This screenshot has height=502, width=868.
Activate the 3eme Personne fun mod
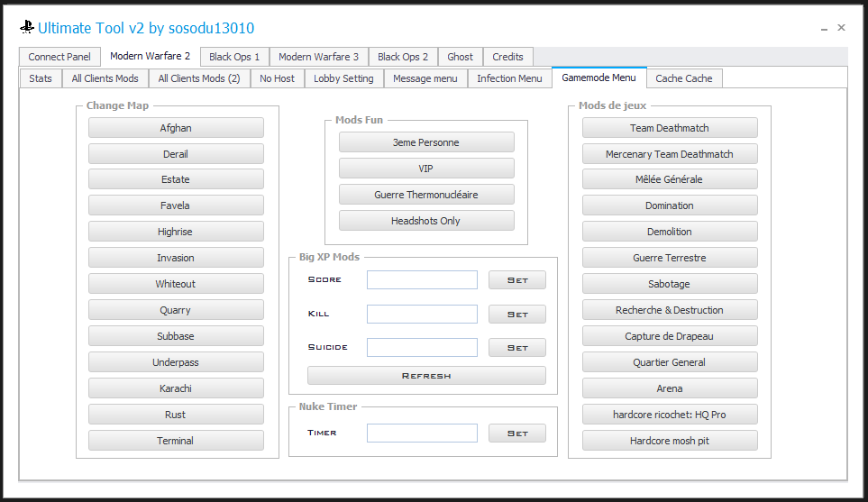(x=426, y=142)
